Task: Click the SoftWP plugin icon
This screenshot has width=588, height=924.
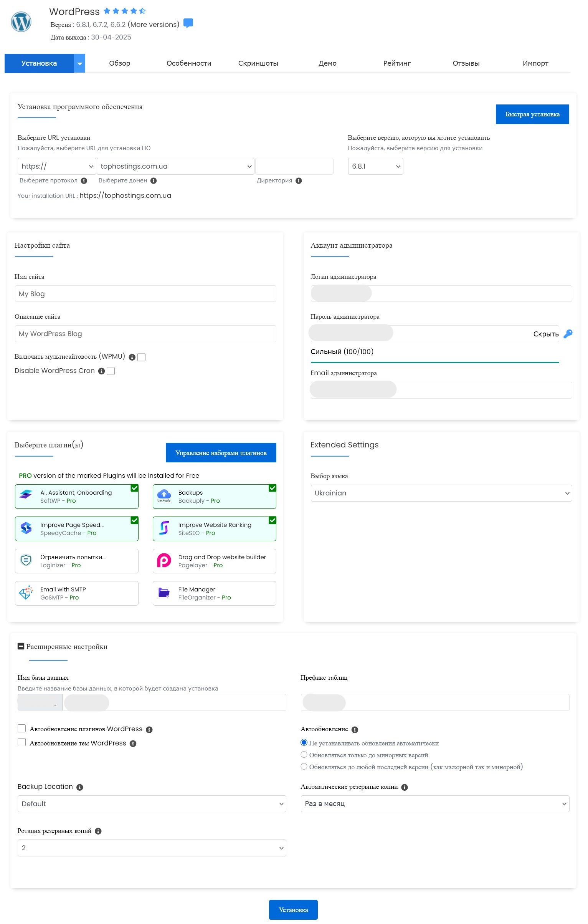Action: [x=26, y=494]
